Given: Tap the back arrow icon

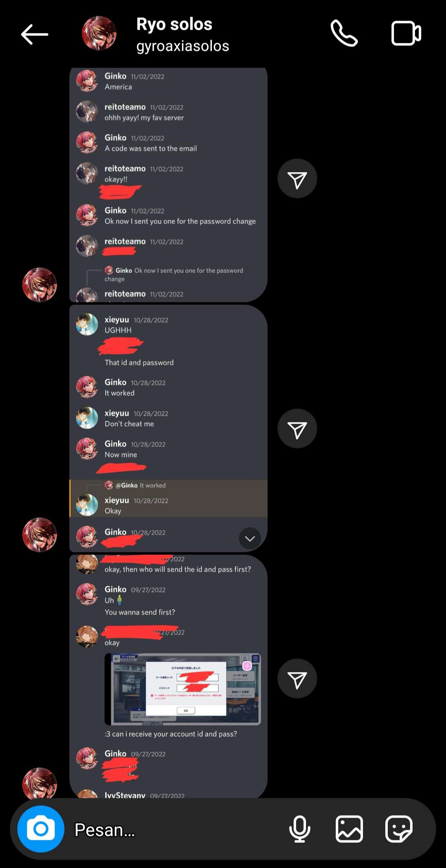Looking at the screenshot, I should 35,34.
